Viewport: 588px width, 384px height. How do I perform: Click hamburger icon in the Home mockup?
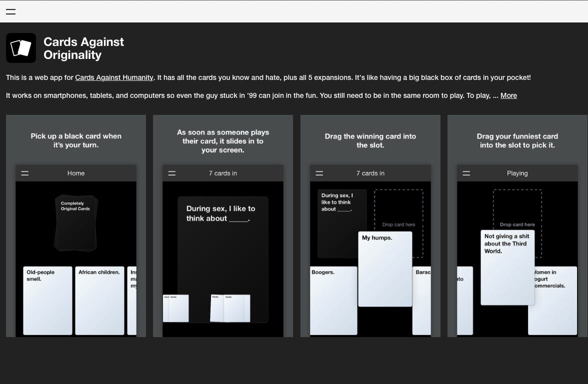(25, 173)
